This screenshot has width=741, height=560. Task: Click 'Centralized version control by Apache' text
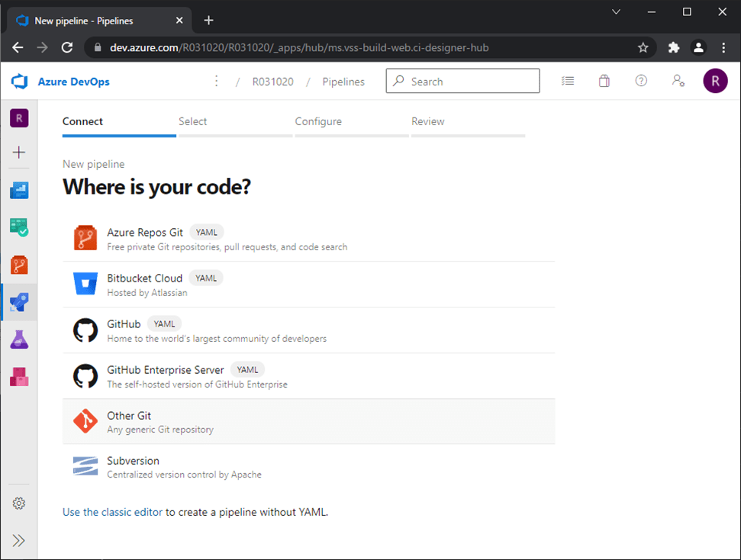[185, 475]
